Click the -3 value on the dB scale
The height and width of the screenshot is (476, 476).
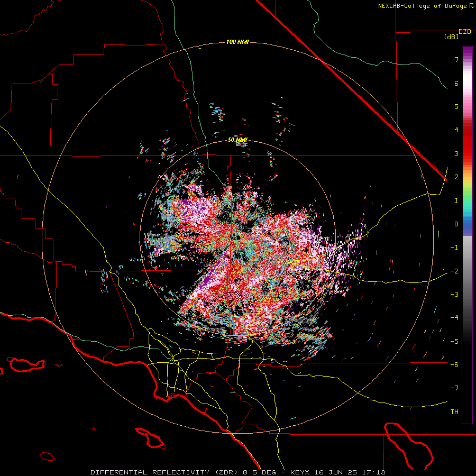(454, 294)
